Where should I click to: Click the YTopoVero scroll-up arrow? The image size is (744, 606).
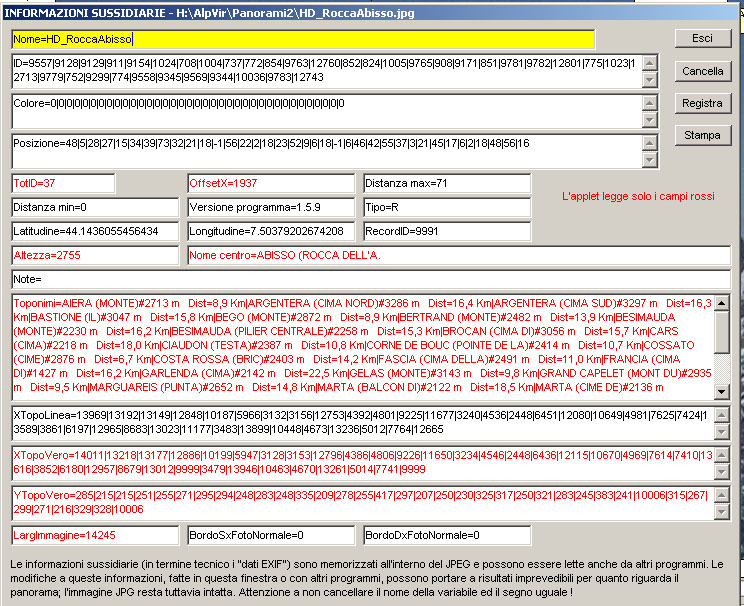pos(722,494)
